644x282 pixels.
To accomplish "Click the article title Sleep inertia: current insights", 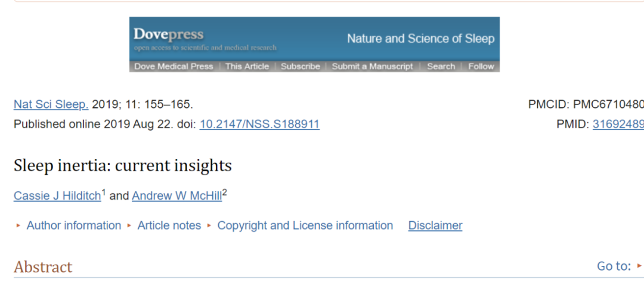I will [x=122, y=165].
